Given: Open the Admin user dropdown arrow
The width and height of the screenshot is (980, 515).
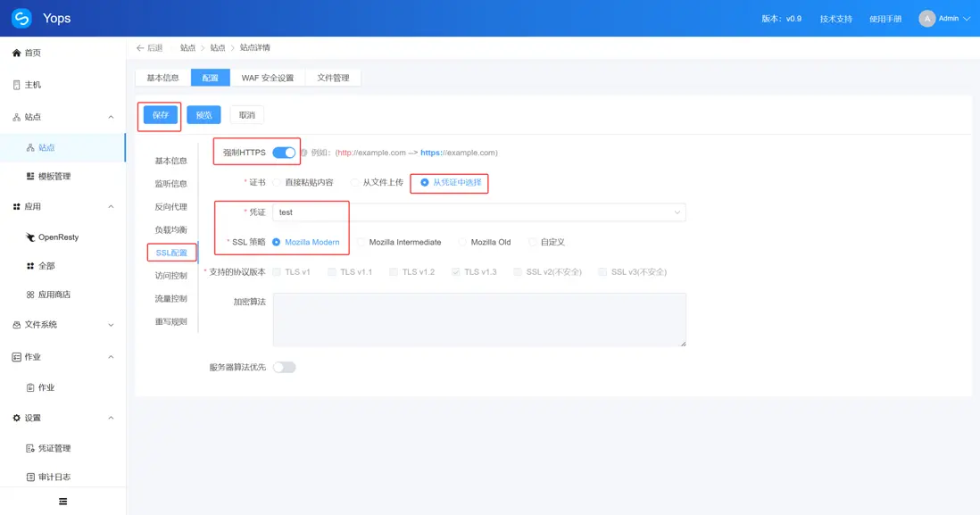Looking at the screenshot, I should point(967,20).
